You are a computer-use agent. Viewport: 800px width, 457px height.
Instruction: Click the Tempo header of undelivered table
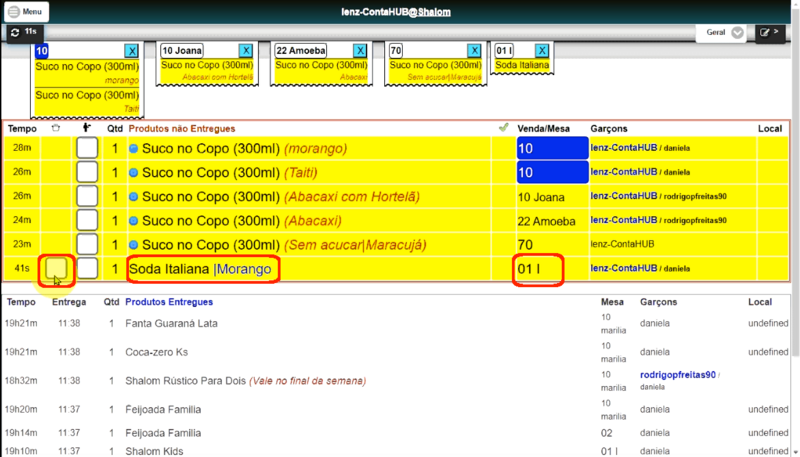(x=22, y=129)
